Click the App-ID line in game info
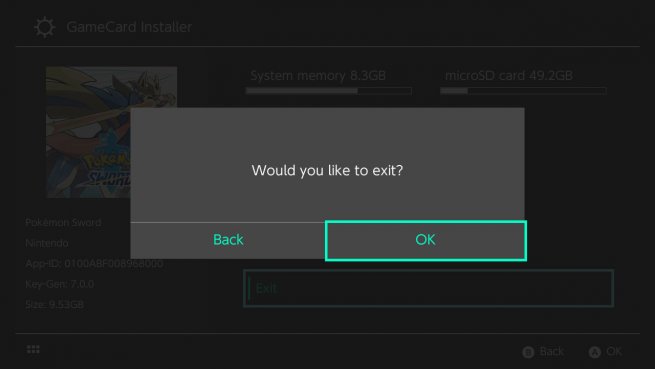Screen dimensions: 655x369 [x=94, y=264]
